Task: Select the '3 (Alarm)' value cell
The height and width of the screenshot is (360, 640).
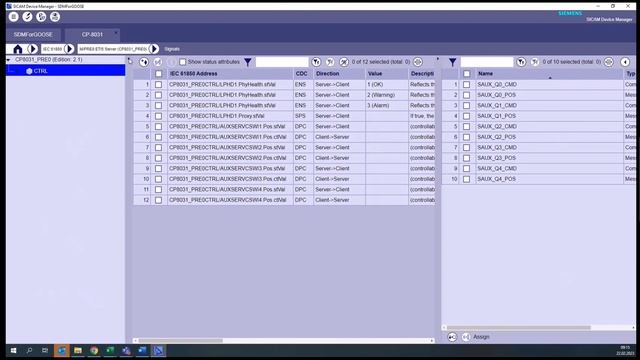Action: pyautogui.click(x=387, y=106)
